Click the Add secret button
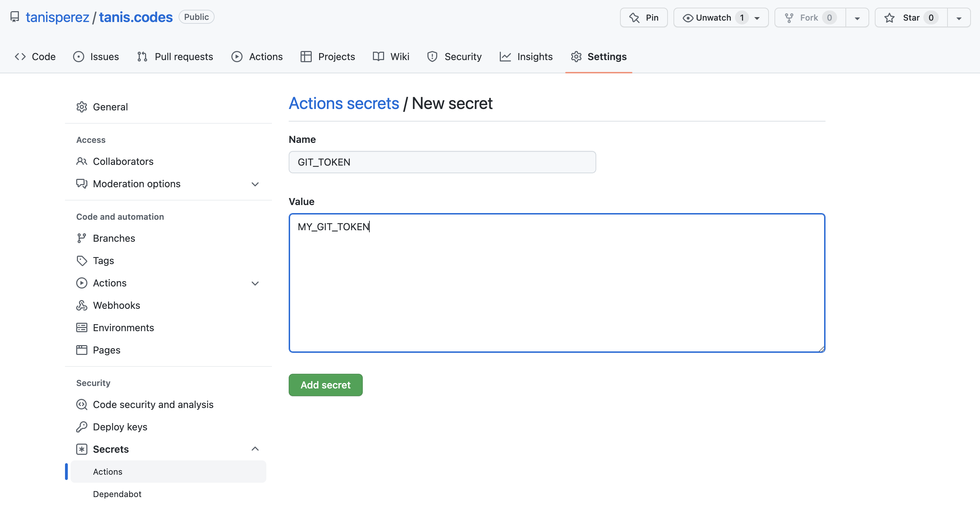The image size is (980, 510). click(x=325, y=385)
